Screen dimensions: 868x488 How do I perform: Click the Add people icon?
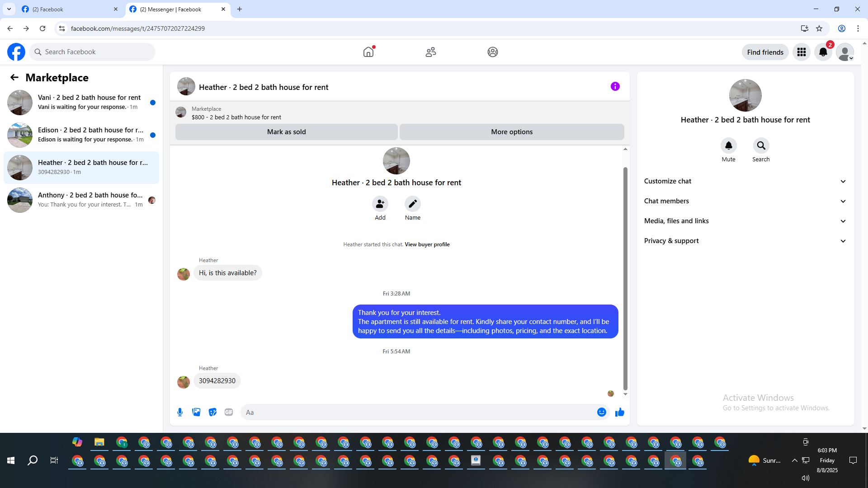pos(380,204)
